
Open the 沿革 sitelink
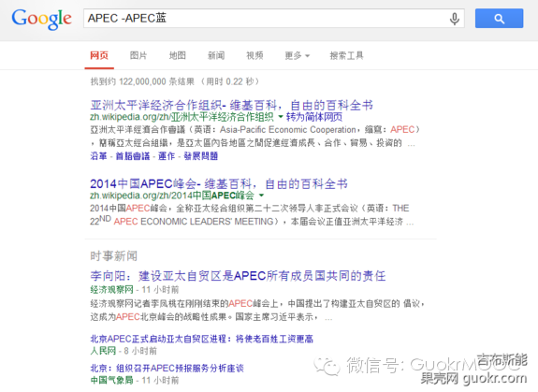[98, 156]
